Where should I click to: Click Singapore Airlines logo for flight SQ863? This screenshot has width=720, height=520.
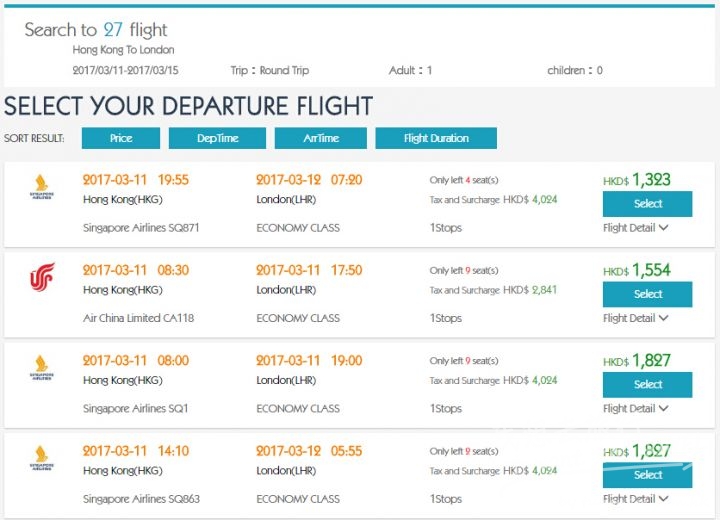(41, 458)
